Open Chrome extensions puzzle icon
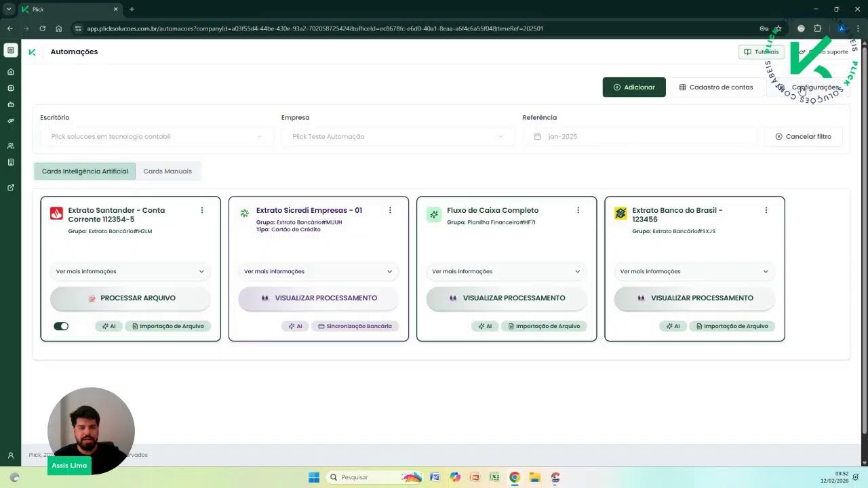868x488 pixels. tap(817, 28)
